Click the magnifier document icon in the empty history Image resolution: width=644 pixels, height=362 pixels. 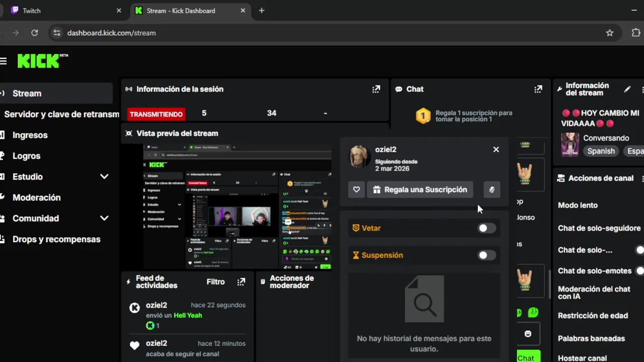[x=424, y=299]
